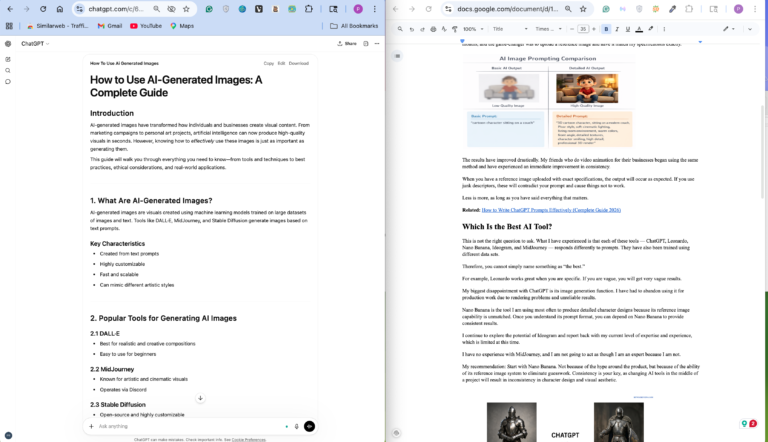
Task: Toggle Bold formatting in Docs
Action: click(x=606, y=29)
